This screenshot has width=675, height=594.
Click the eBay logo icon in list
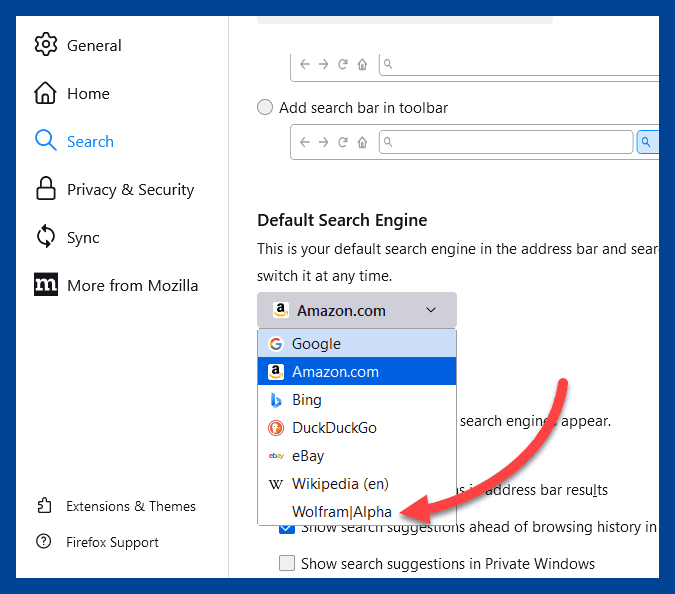pos(276,455)
